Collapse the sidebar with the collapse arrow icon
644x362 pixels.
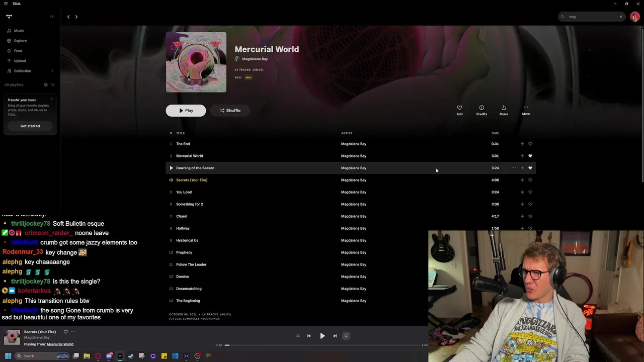point(52,17)
